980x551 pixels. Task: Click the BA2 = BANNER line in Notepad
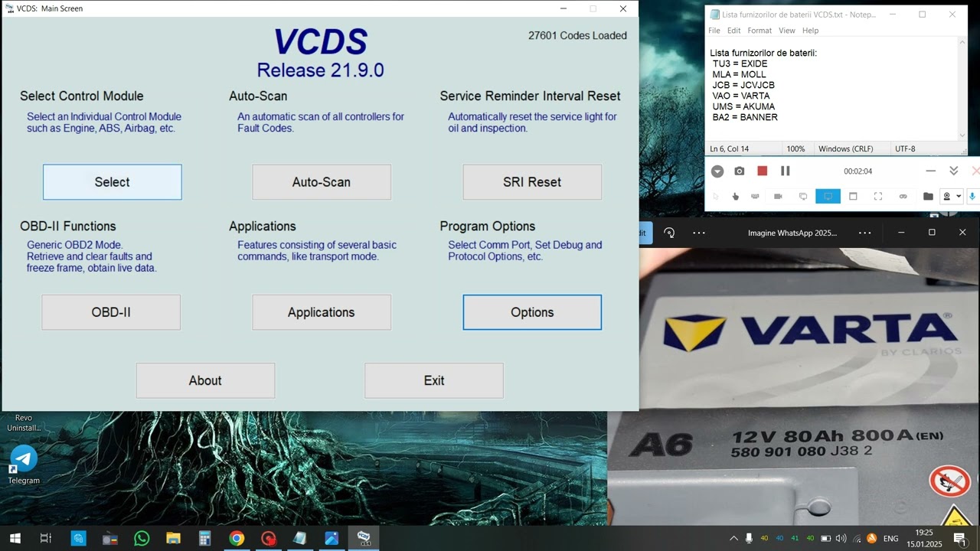coord(745,117)
